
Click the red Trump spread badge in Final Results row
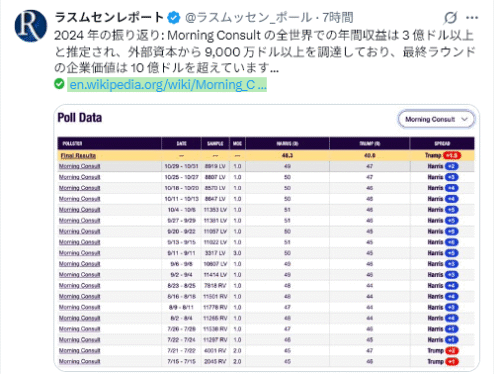[x=452, y=155]
